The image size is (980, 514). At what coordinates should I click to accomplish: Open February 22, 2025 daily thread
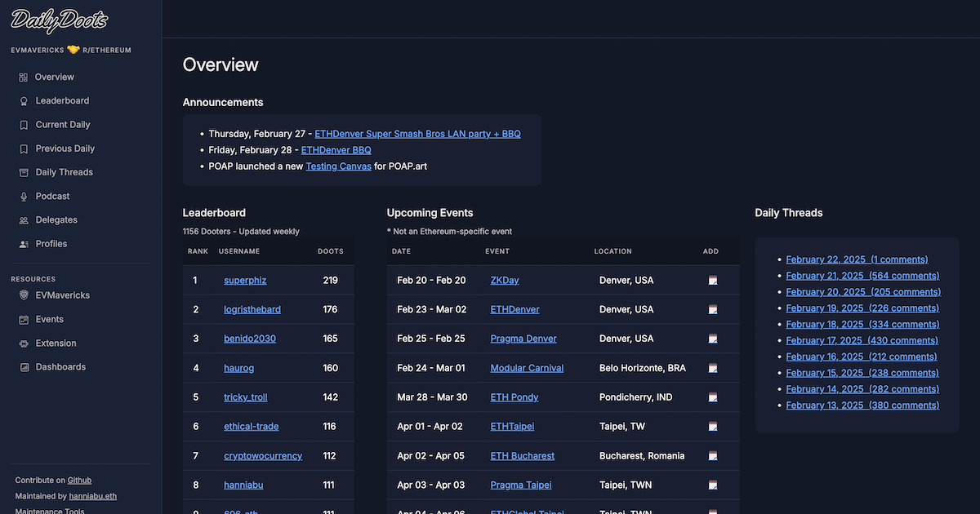click(x=857, y=259)
